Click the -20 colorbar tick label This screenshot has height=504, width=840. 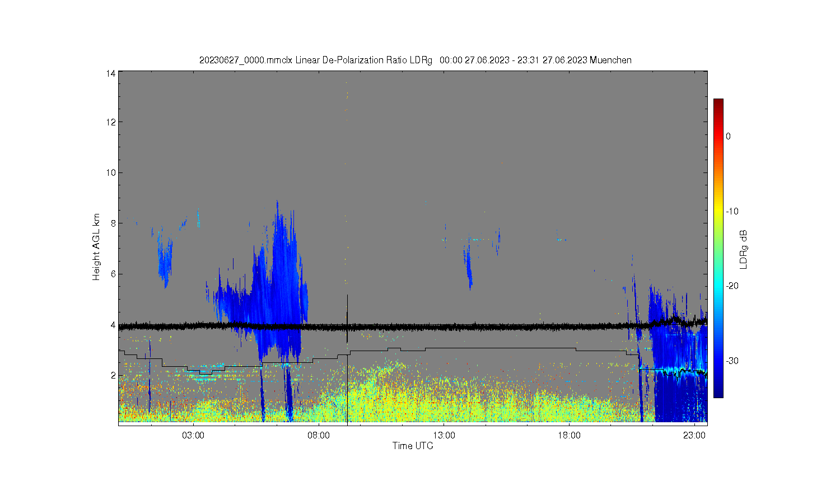(732, 286)
